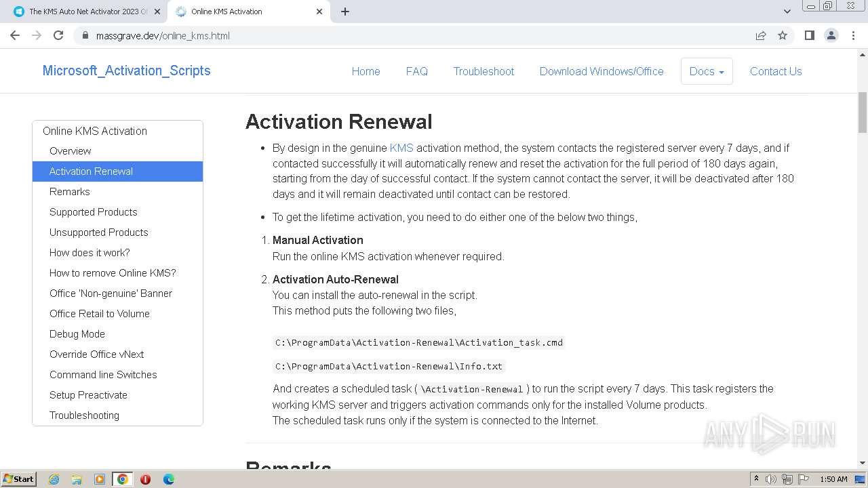Image resolution: width=868 pixels, height=488 pixels.
Task: Go to Unsupported Products section
Action: pos(117,232)
